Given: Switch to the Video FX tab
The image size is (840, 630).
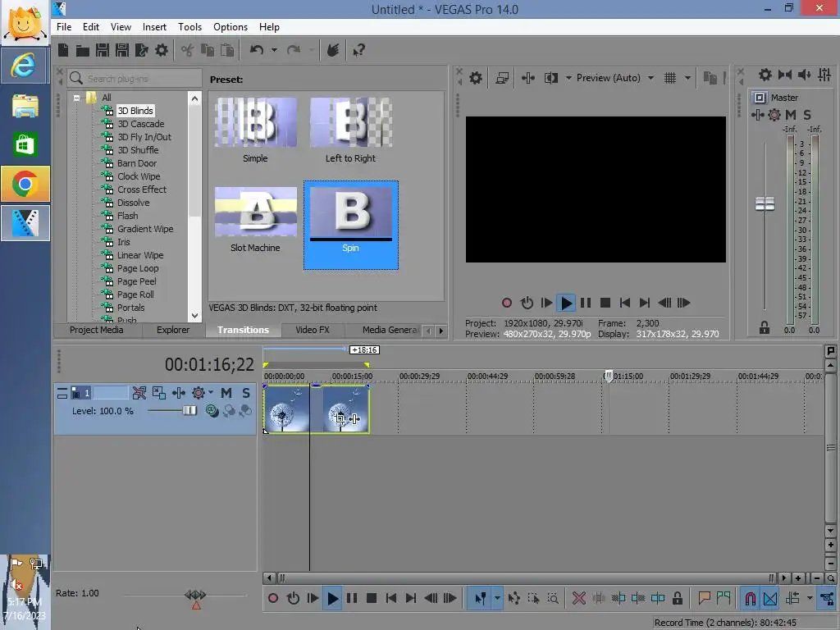Looking at the screenshot, I should [313, 330].
